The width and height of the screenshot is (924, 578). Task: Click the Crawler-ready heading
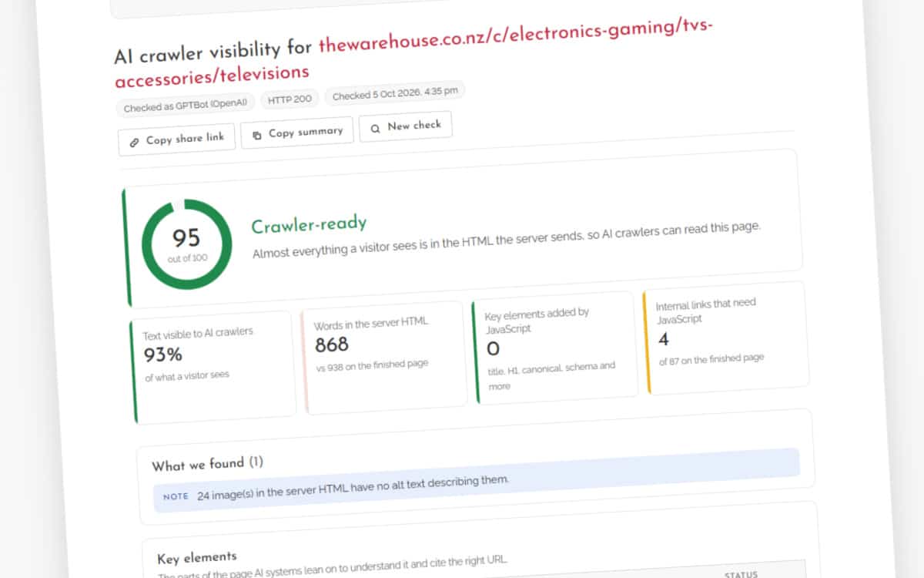[309, 225]
